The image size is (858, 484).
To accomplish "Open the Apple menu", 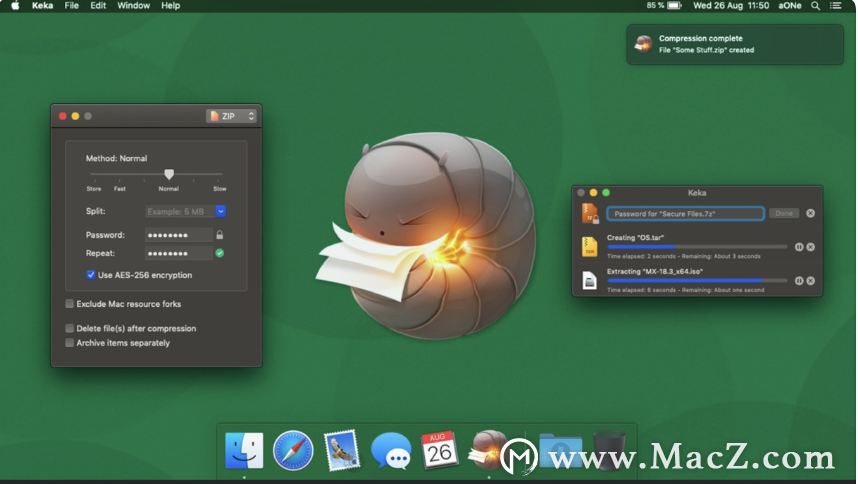I will click(x=15, y=5).
